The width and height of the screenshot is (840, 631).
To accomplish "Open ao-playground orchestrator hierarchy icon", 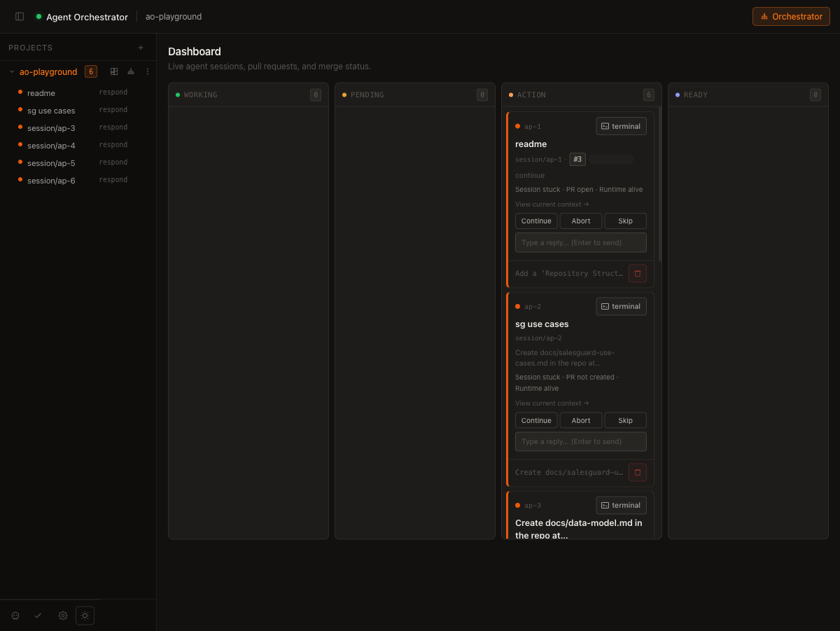I will [x=131, y=71].
